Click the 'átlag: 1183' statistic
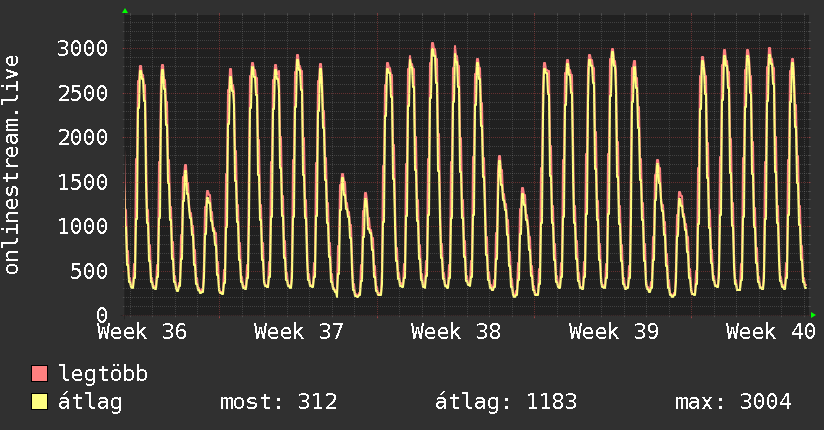Screen dimensions: 824x430 click(x=506, y=402)
